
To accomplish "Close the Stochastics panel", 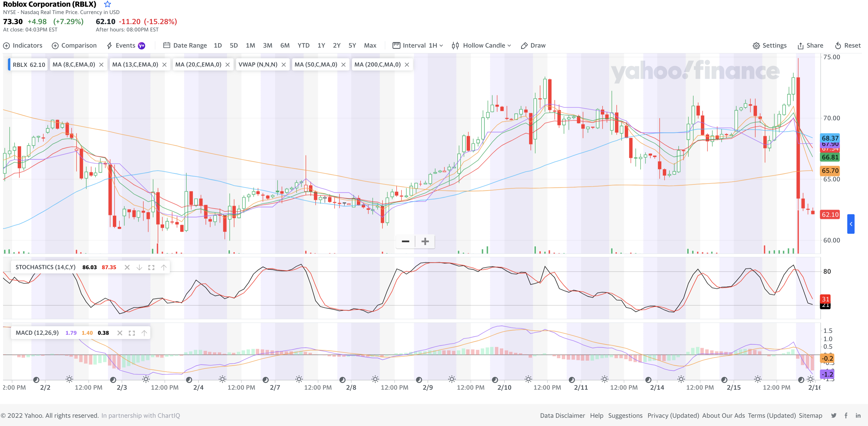I will pyautogui.click(x=127, y=267).
